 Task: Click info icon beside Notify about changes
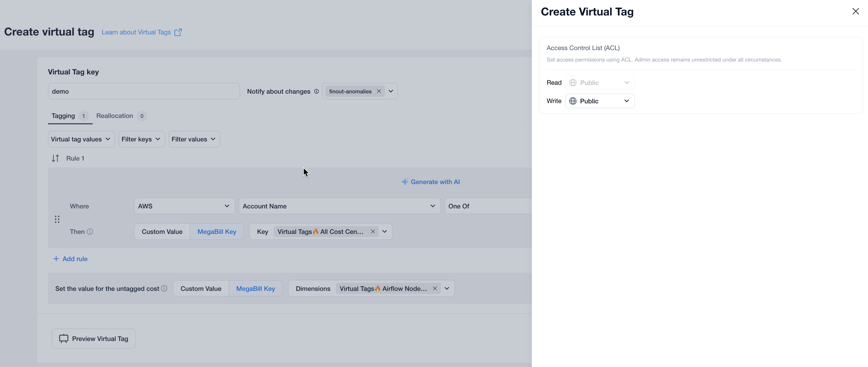coord(316,91)
